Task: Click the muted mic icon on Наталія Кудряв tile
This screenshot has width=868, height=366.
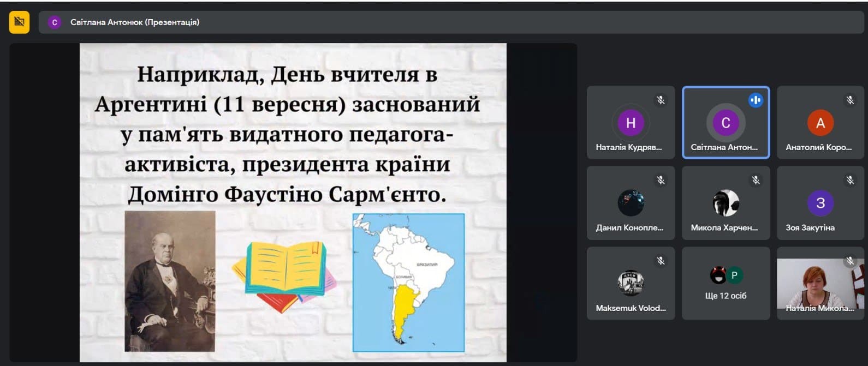Action: pos(661,100)
